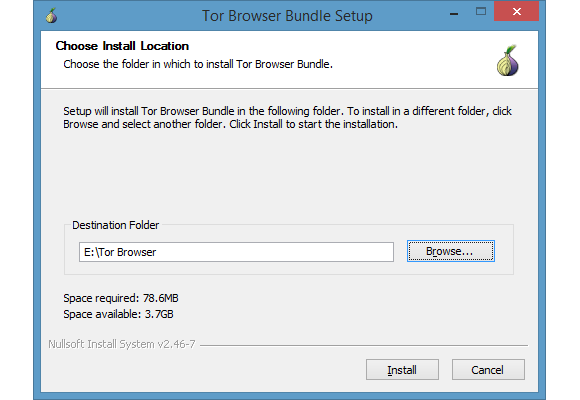Close the Tor Browser Bundle Setup window
The image size is (580, 400).
pos(516,11)
